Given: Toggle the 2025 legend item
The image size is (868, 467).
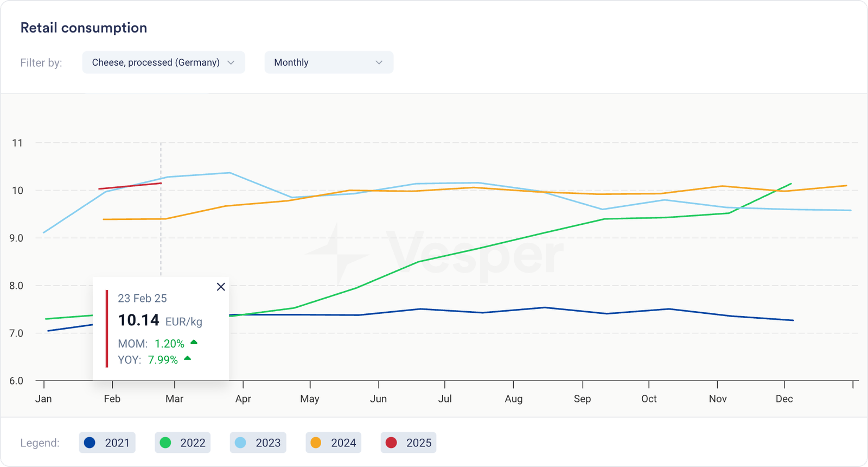Looking at the screenshot, I should (x=409, y=443).
